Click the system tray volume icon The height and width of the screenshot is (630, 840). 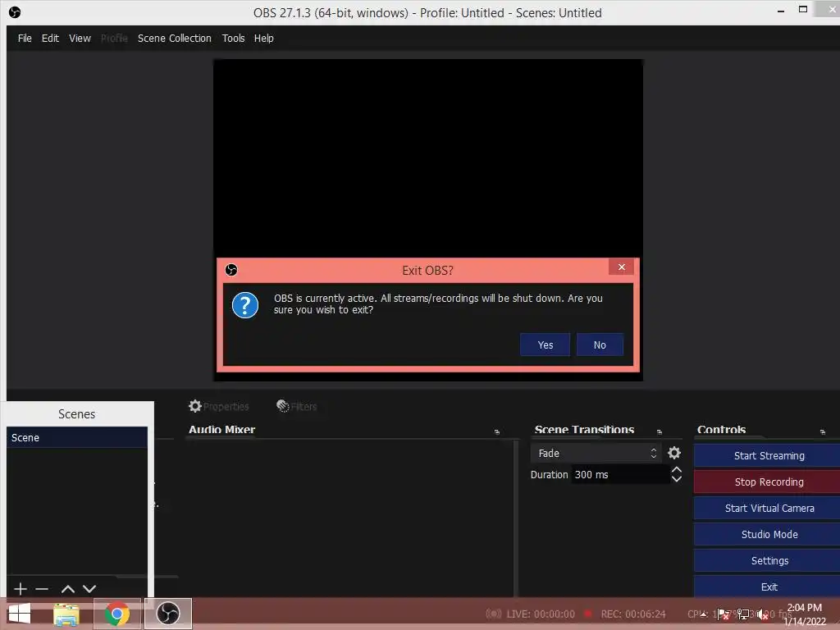763,614
